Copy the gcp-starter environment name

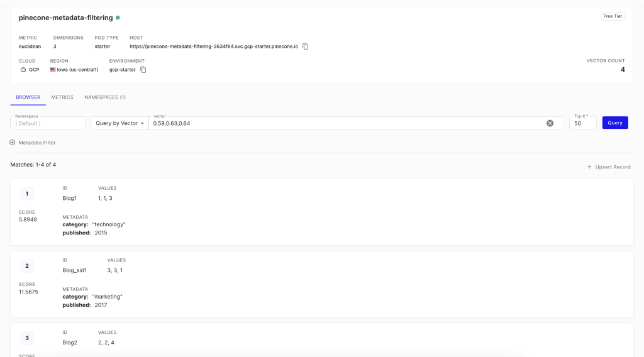click(143, 70)
